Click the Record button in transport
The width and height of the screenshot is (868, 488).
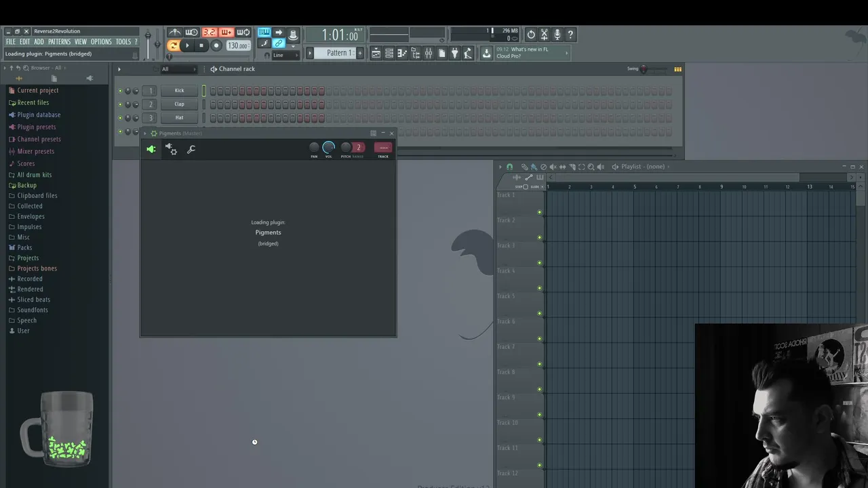(216, 45)
